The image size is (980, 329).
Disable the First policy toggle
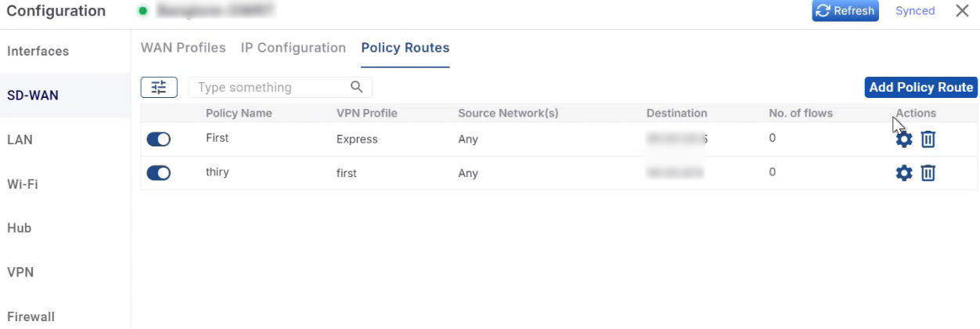159,139
